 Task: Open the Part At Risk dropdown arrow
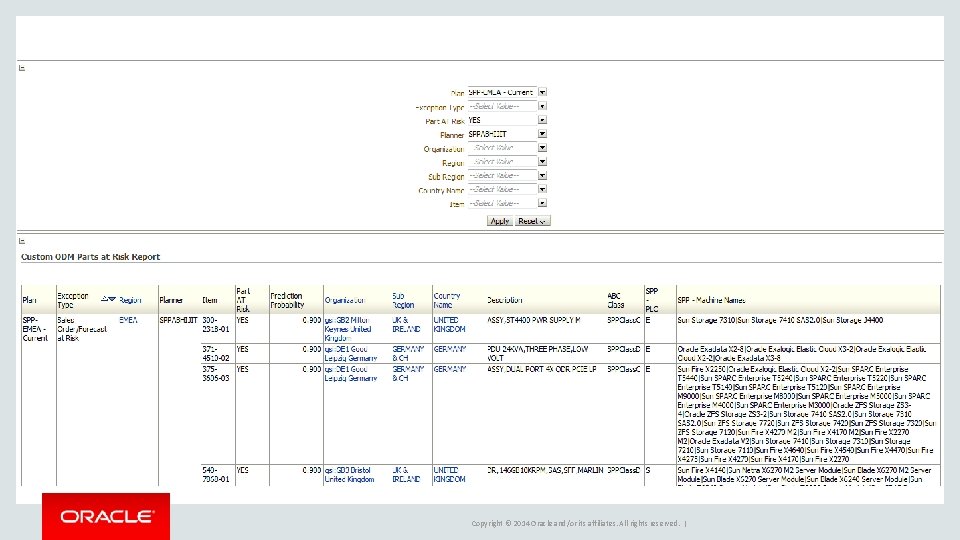(x=542, y=120)
